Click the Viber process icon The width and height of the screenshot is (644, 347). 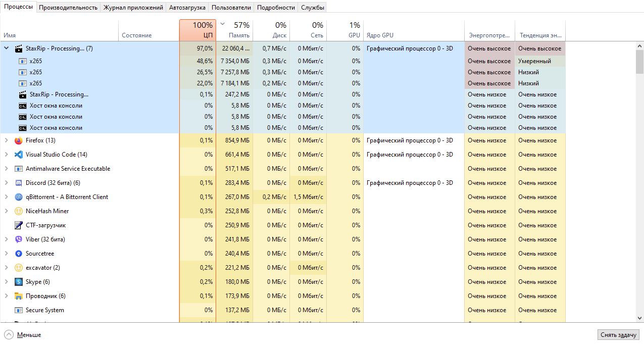[x=19, y=239]
